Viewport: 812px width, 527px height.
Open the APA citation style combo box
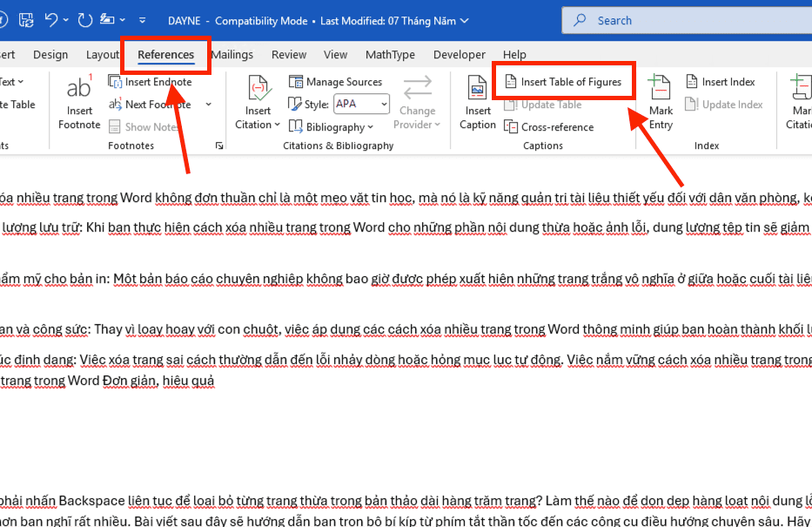(x=361, y=105)
